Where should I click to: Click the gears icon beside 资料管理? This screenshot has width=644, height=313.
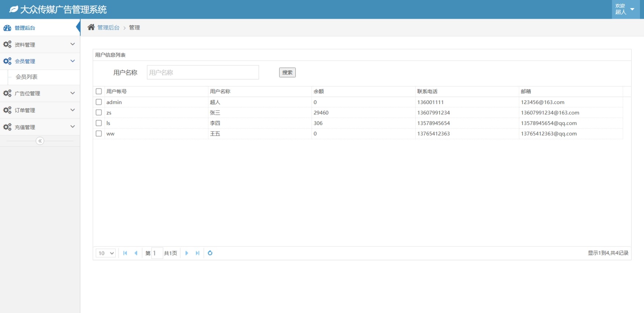tap(7, 44)
